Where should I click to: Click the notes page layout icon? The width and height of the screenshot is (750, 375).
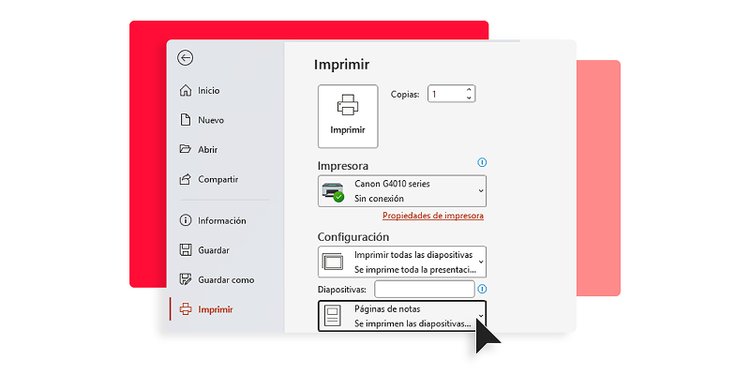(333, 316)
